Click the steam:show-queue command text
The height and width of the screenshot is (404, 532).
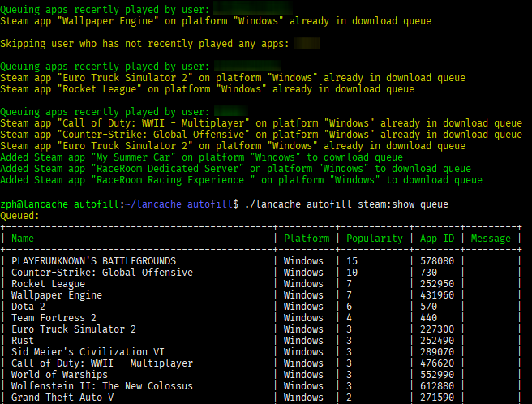point(403,204)
